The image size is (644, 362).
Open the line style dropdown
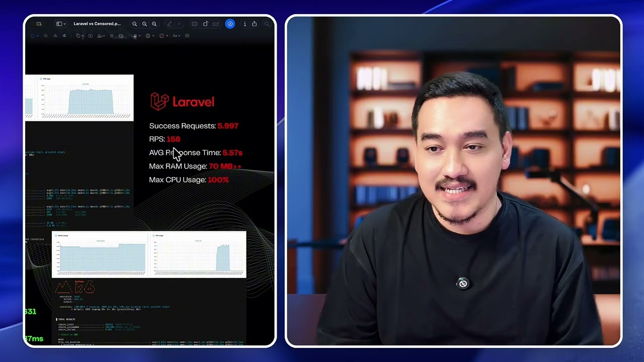[x=137, y=36]
